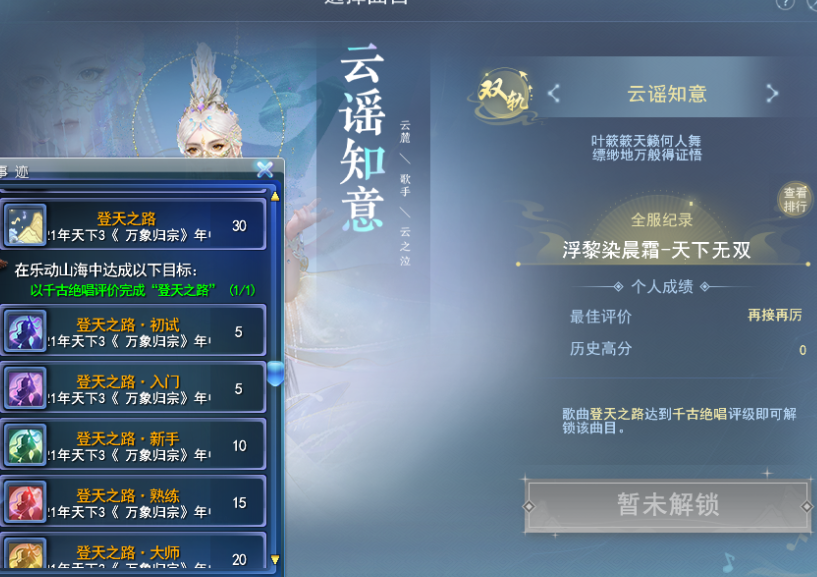Click the blue scrollbar thumb in 事迹 list

tap(275, 373)
